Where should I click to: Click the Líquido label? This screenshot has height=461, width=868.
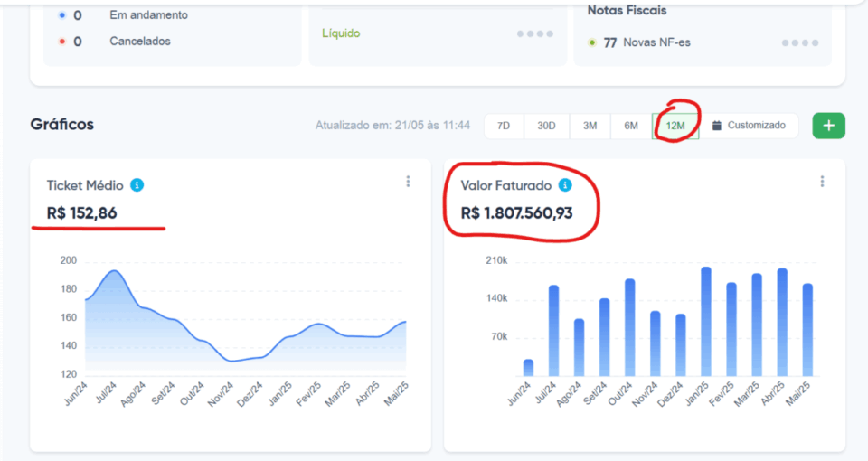[x=341, y=33]
